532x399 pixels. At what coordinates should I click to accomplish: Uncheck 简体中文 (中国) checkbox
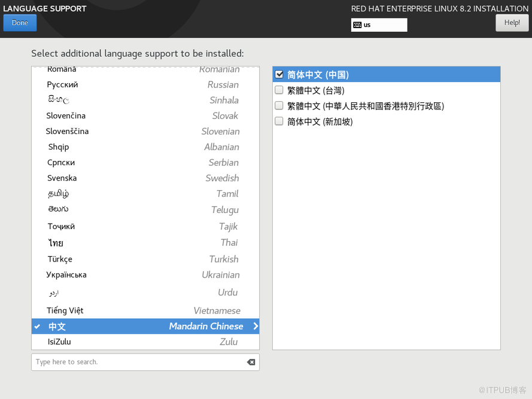[x=279, y=75]
